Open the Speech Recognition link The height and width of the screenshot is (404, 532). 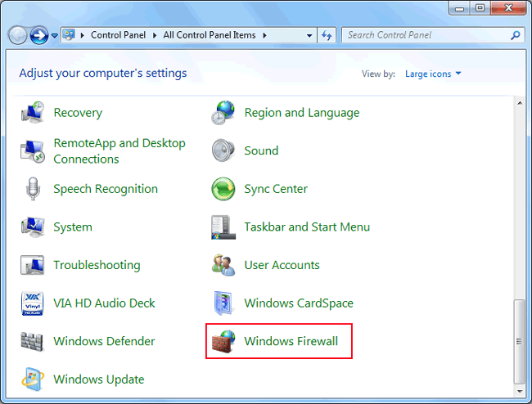(106, 189)
